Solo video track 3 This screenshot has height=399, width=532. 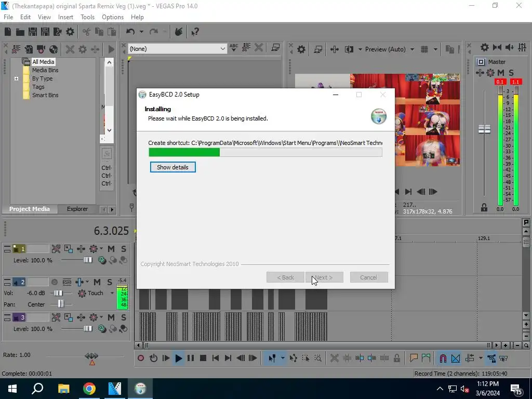coord(124,317)
